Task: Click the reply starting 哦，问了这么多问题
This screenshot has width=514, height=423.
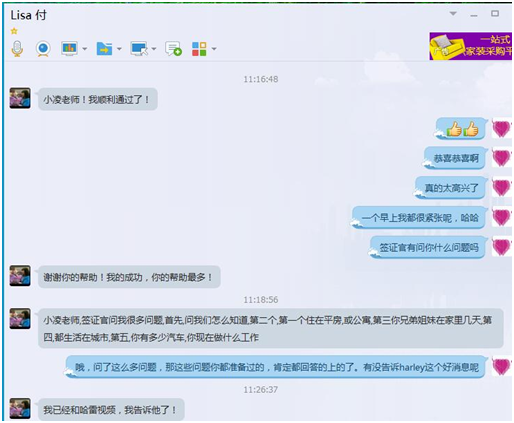Action: click(x=276, y=367)
